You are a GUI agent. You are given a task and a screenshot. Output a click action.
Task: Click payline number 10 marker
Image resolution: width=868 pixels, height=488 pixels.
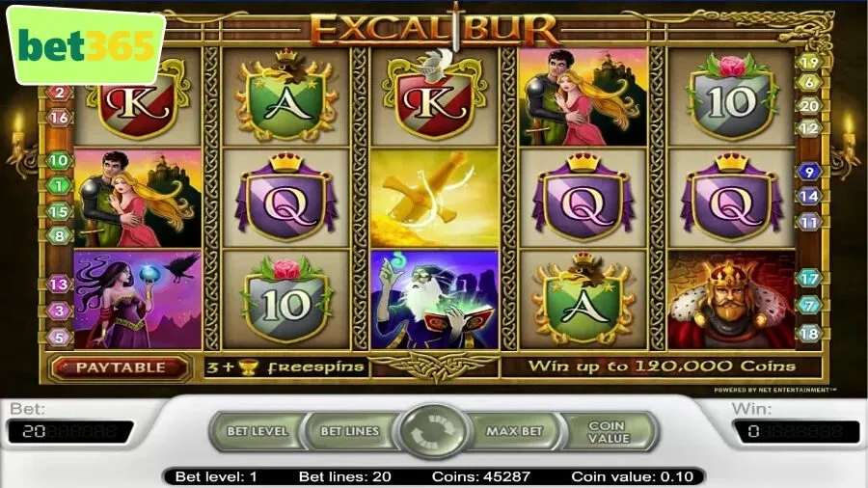(x=59, y=161)
